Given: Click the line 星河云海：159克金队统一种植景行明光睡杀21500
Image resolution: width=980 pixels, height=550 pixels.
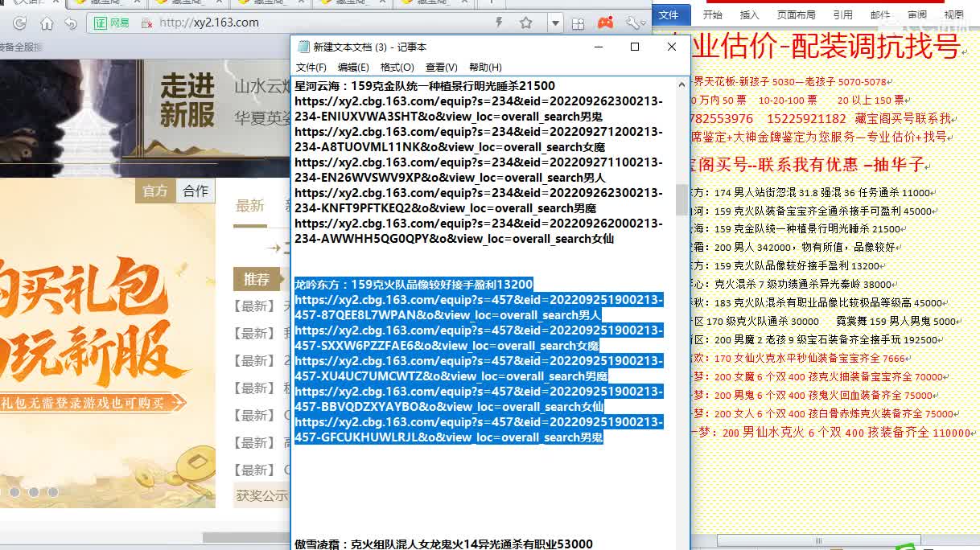Looking at the screenshot, I should [425, 86].
